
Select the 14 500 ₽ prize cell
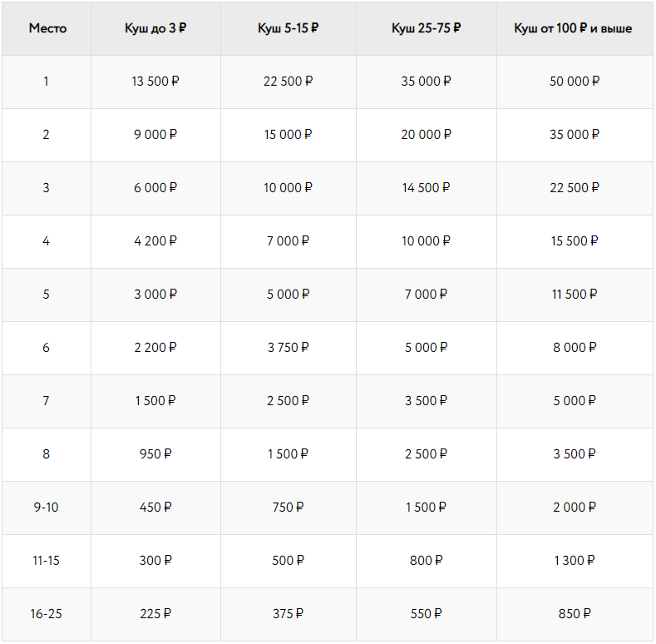click(426, 188)
